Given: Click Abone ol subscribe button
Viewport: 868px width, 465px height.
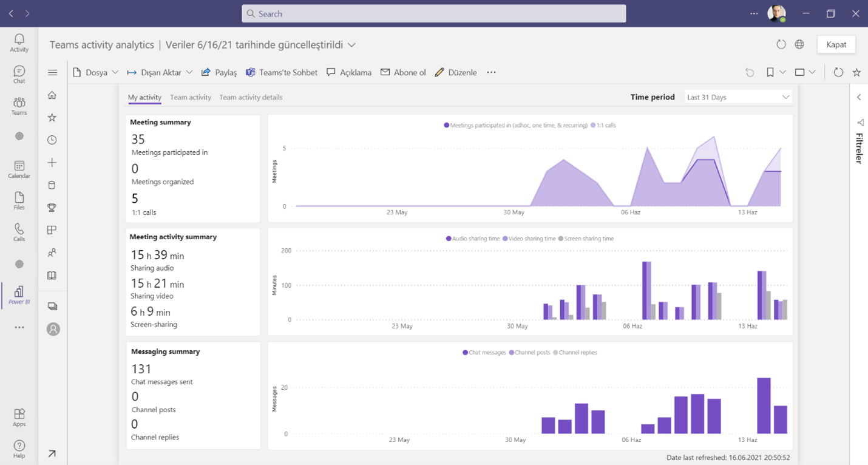Looking at the screenshot, I should click(x=403, y=72).
